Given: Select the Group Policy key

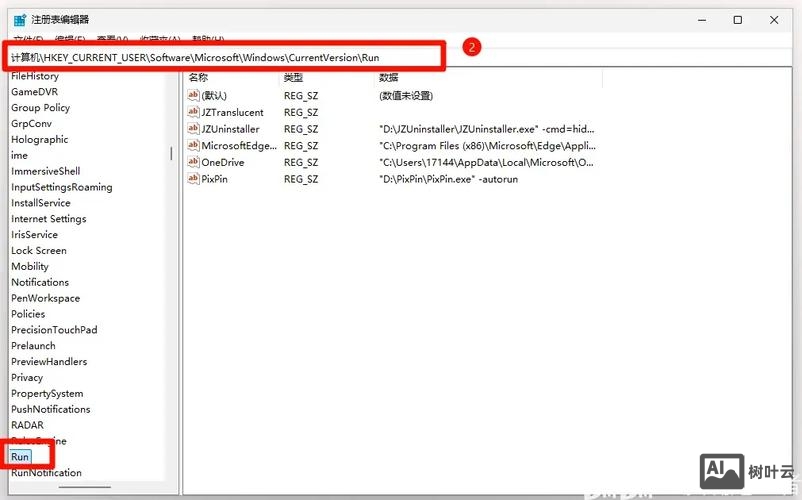Looking at the screenshot, I should point(40,108).
